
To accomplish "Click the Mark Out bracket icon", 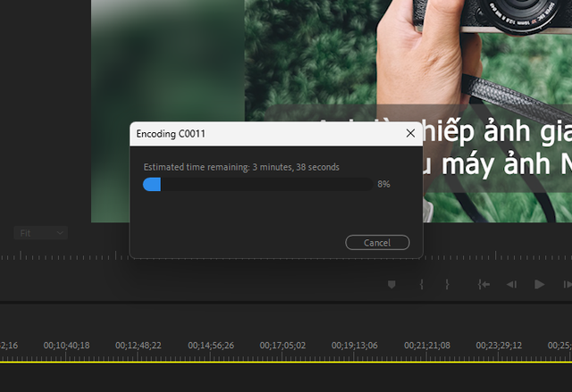I will [448, 284].
